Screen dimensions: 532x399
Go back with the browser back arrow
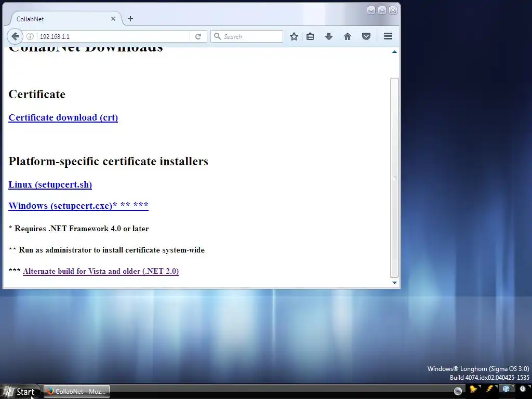click(x=15, y=36)
